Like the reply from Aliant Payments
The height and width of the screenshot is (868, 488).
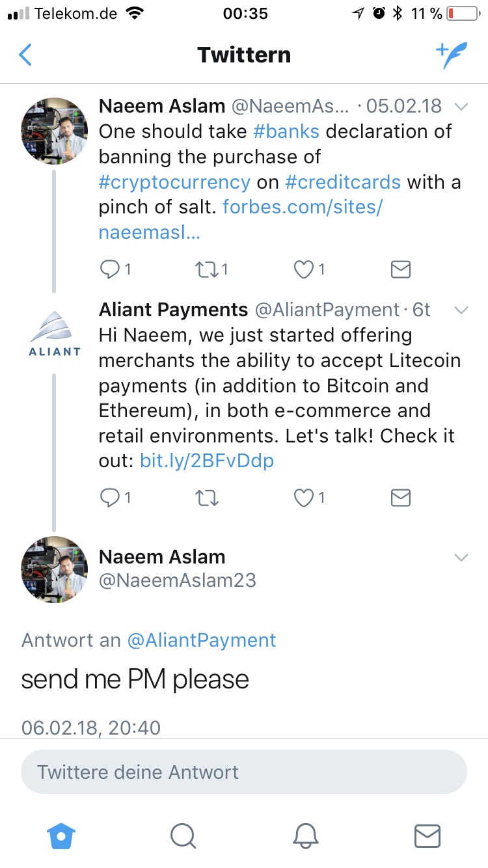click(x=303, y=498)
